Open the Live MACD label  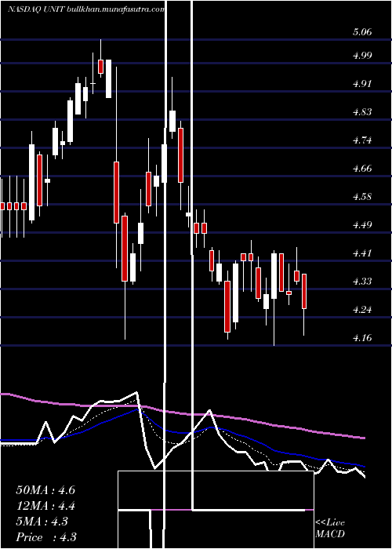pos(330,529)
